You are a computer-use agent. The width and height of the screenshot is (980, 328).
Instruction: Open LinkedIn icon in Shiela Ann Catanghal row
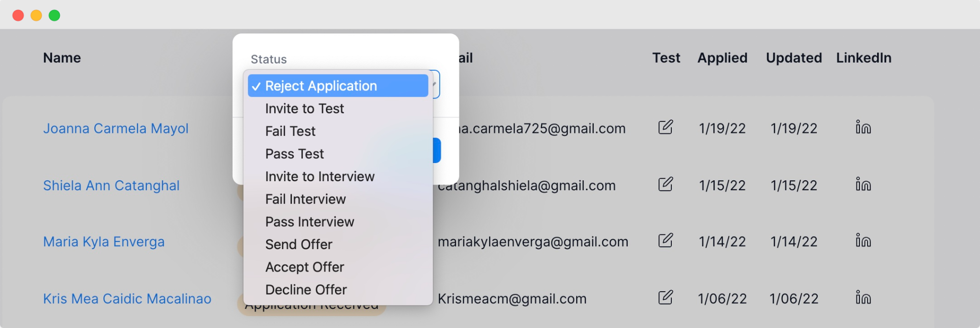pos(863,184)
